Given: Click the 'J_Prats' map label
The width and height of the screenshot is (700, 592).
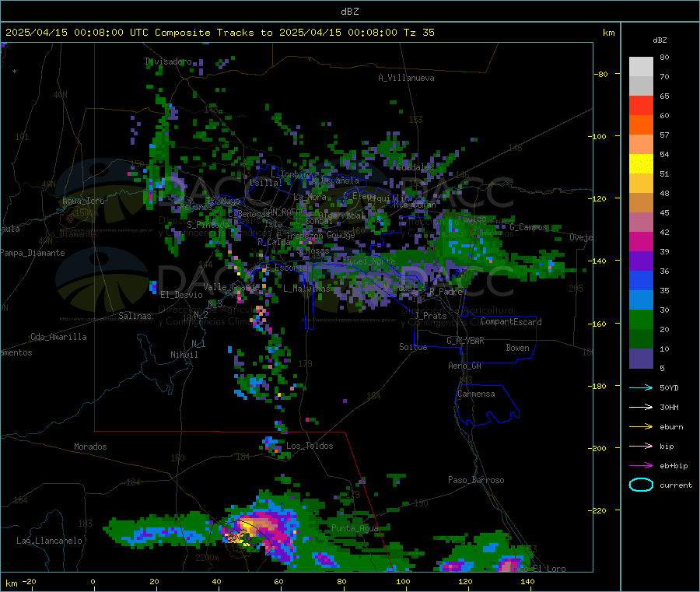Looking at the screenshot, I should [x=430, y=316].
